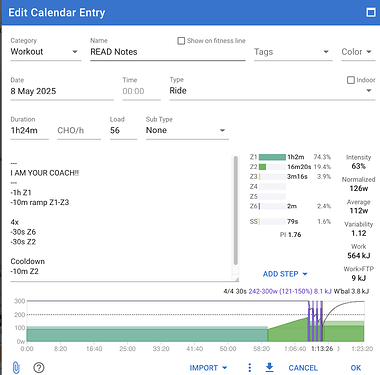Click the paperclip attachment icon
Image resolution: width=380 pixels, height=375 pixels.
[16, 368]
